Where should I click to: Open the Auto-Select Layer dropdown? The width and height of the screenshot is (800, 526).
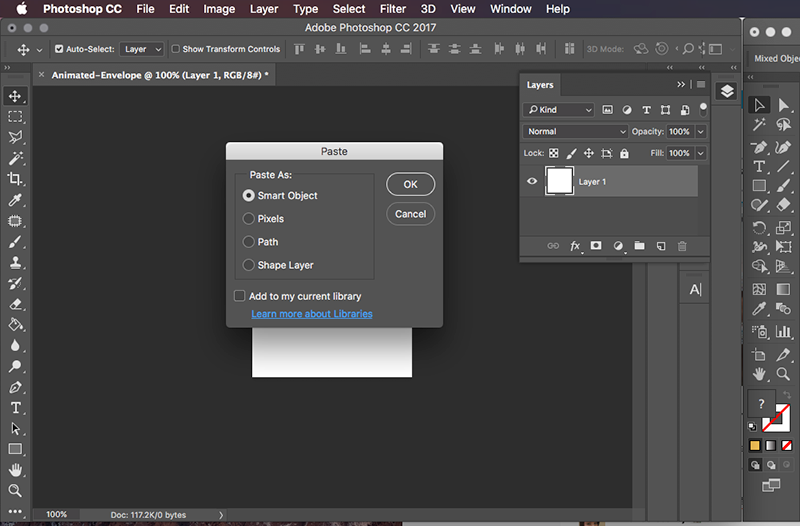[142, 49]
